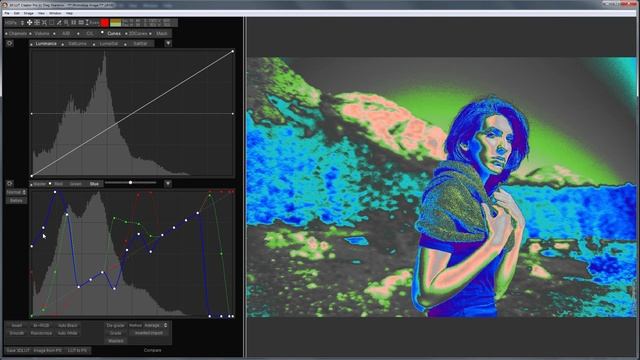Expand the arrow menu right of SatSat tab
The height and width of the screenshot is (360, 640).
pos(168,43)
